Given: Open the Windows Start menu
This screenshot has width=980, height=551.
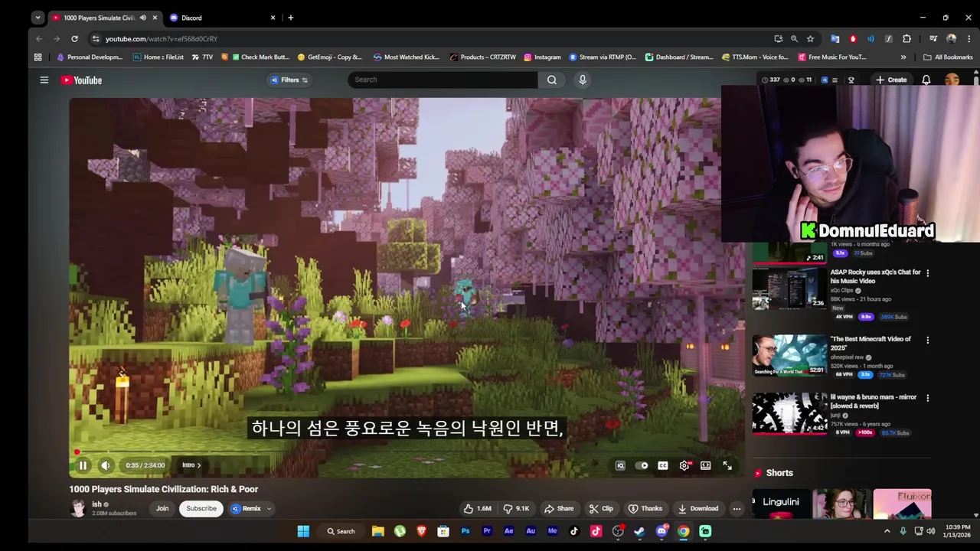Looking at the screenshot, I should (303, 531).
